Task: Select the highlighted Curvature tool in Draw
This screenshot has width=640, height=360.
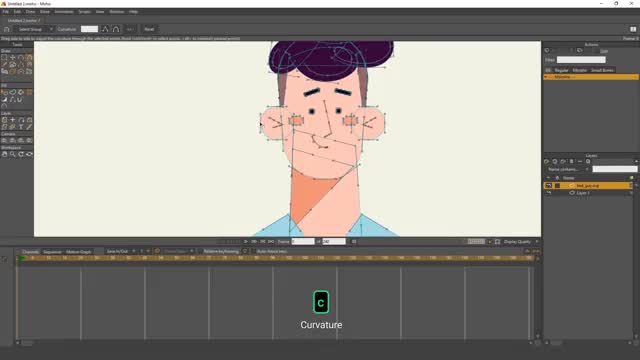Action: coord(29,58)
